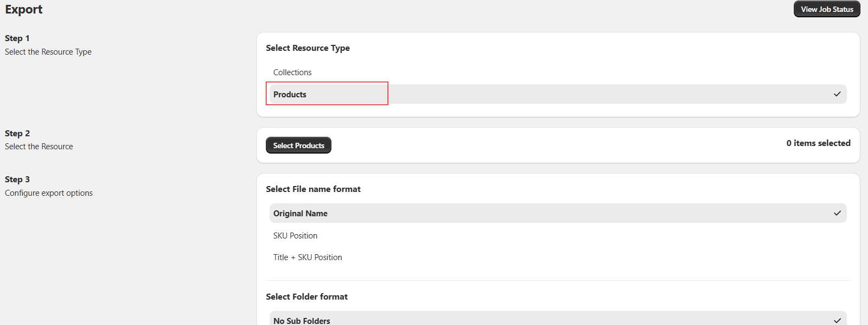The width and height of the screenshot is (868, 325).
Task: Click the 'Configure export options' description
Action: tap(49, 193)
